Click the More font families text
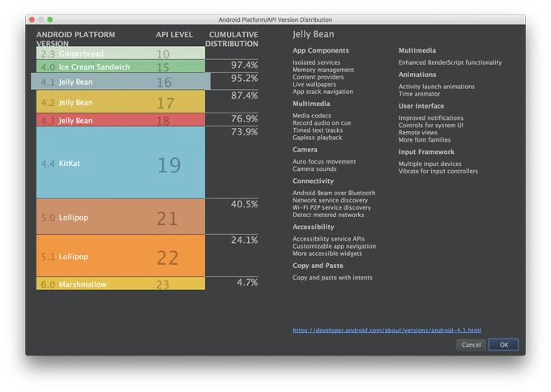The width and height of the screenshot is (551, 392). [424, 140]
